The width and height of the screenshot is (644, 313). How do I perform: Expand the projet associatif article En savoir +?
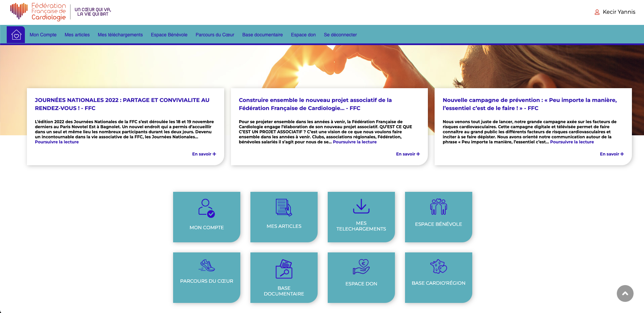[x=408, y=154]
